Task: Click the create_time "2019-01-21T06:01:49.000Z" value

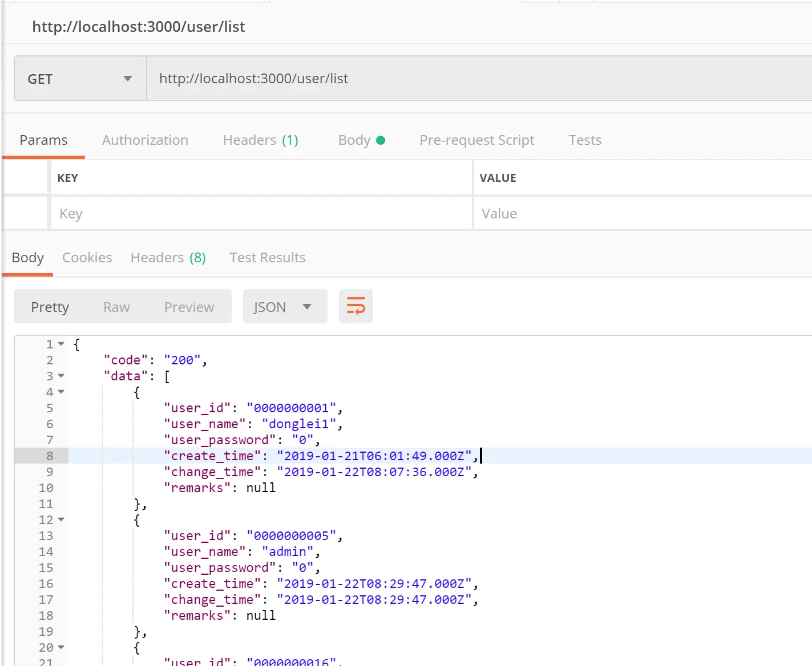Action: [374, 456]
